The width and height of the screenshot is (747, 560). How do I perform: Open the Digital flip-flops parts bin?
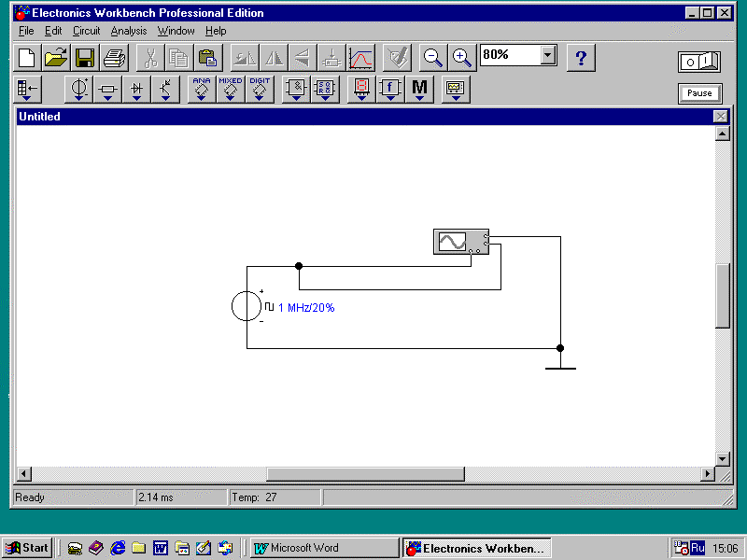(325, 89)
